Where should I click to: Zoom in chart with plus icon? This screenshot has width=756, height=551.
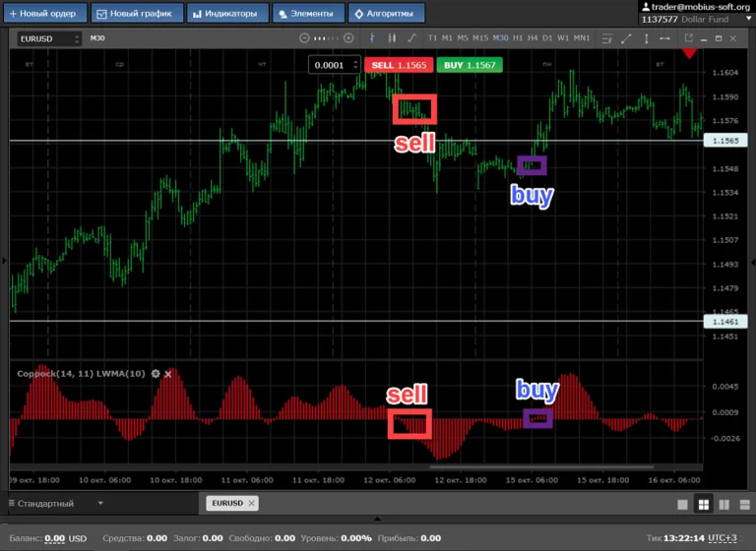click(x=348, y=38)
